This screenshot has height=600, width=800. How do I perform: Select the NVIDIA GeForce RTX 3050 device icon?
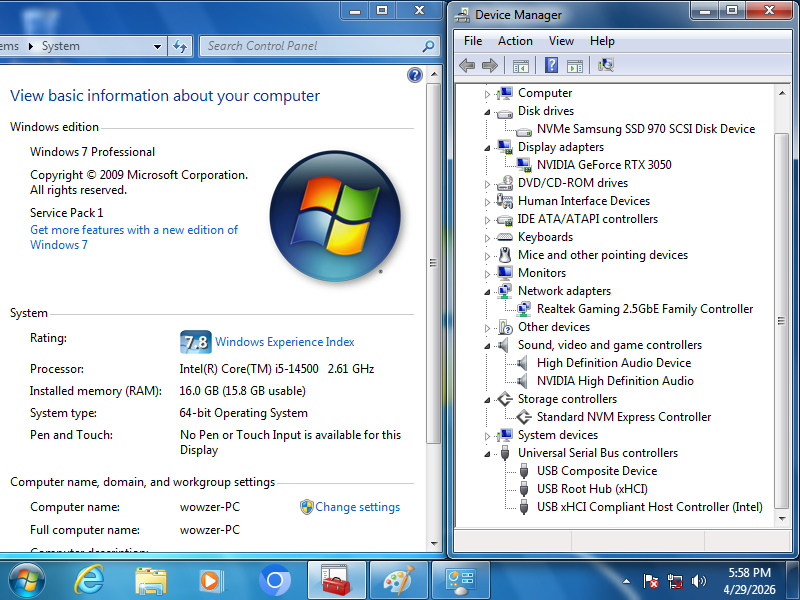523,165
